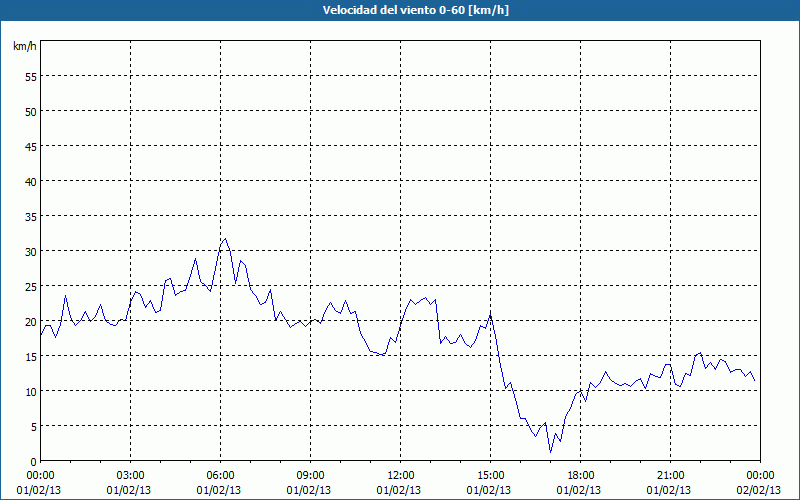Select the 55 value on the y-axis
Viewport: 800px width, 500px height.
pos(31,77)
